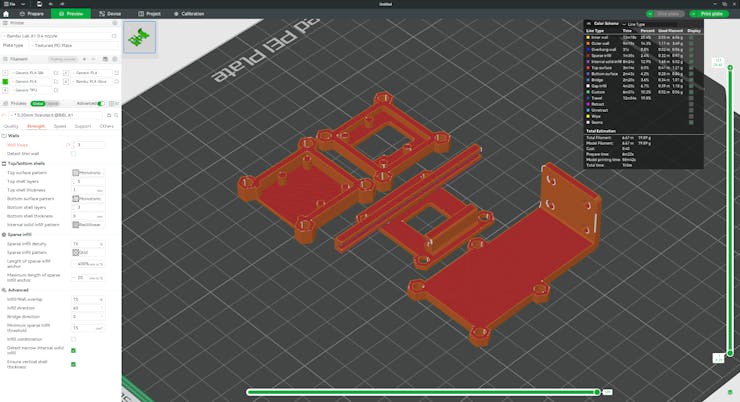
Task: Switch to the Prepare tab
Action: coord(32,14)
